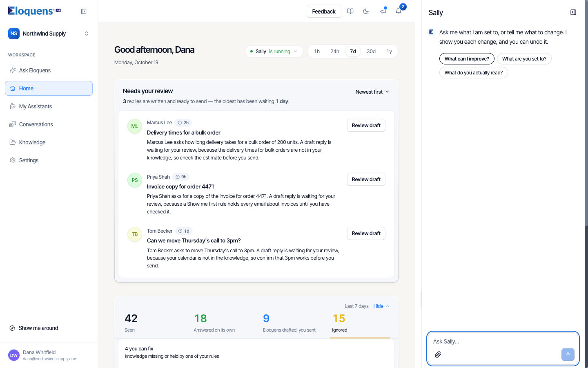This screenshot has height=368, width=588.
Task: Review draft for Tom Becker's call request
Action: [x=366, y=233]
